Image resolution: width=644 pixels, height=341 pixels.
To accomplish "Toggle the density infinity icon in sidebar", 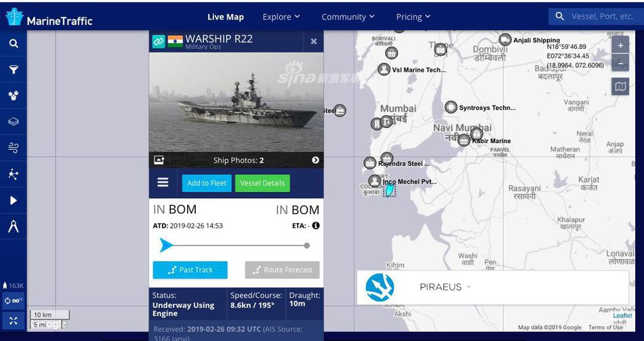I will [13, 301].
